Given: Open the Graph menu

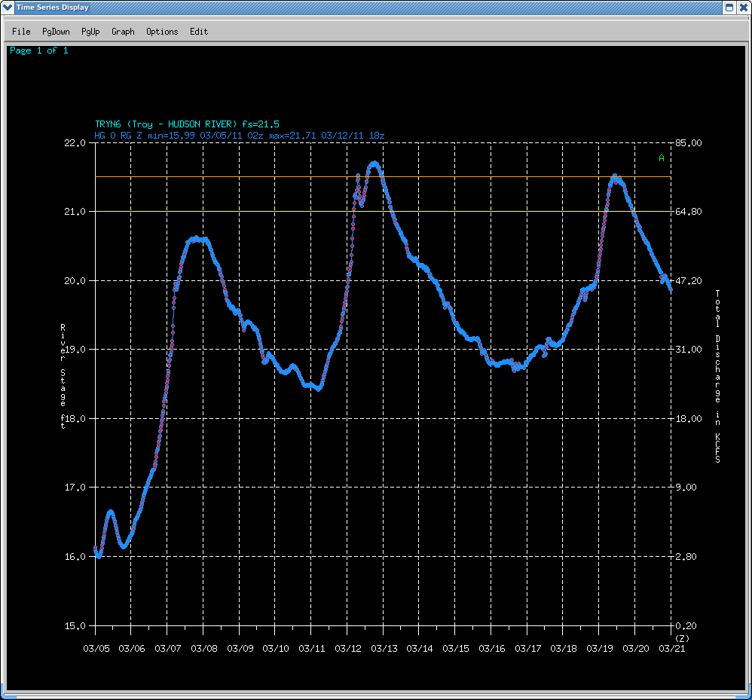Looking at the screenshot, I should click(x=123, y=32).
